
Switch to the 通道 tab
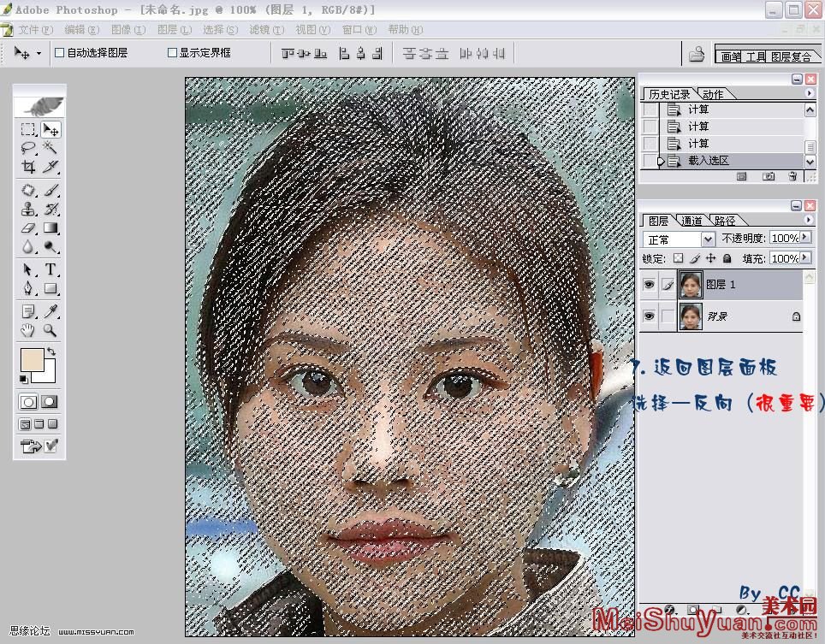pos(691,221)
